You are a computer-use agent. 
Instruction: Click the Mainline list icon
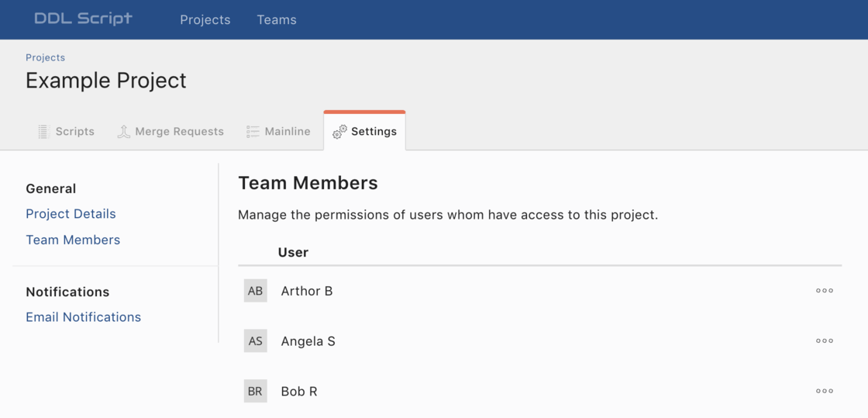pos(253,132)
